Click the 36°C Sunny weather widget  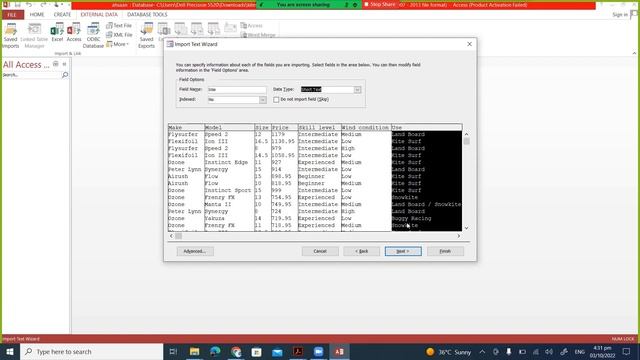448,351
